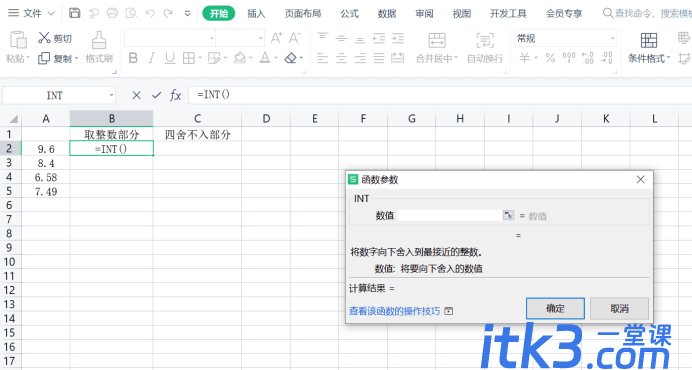
Task: Click the 剪切 cut button
Action: click(55, 38)
